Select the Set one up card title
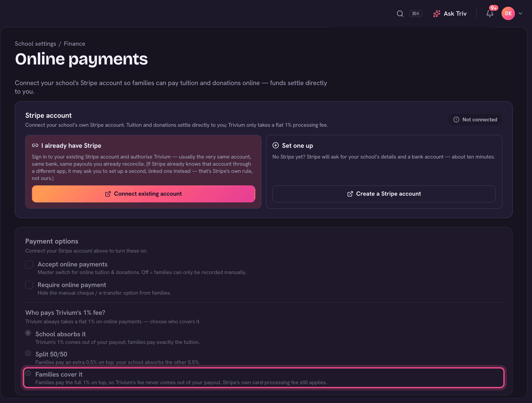This screenshot has height=403, width=532. pos(297,146)
